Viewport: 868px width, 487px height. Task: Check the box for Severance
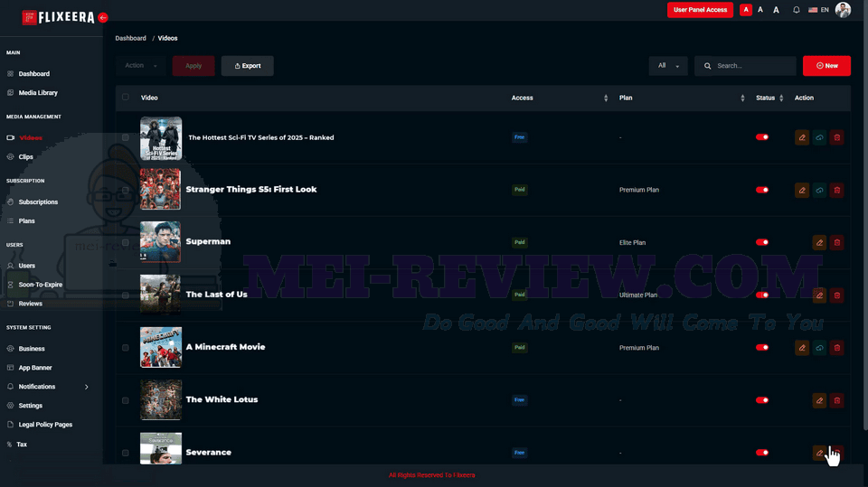tap(126, 453)
